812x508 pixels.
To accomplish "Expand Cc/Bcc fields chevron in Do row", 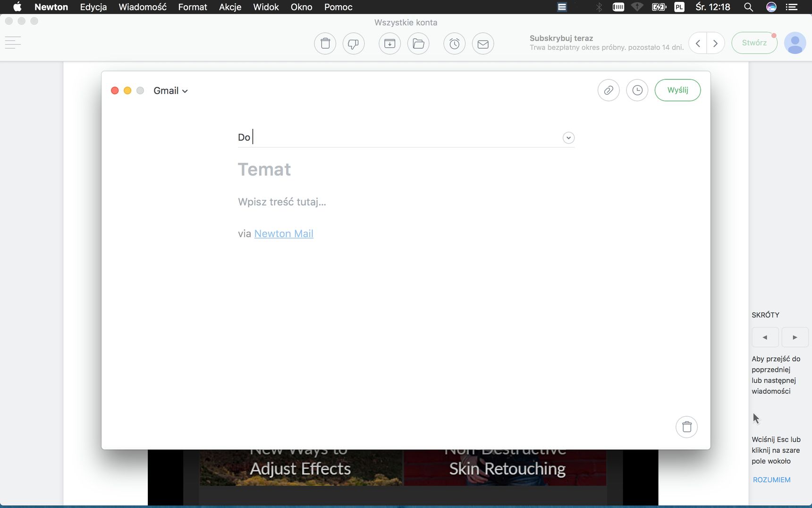I will pos(568,138).
